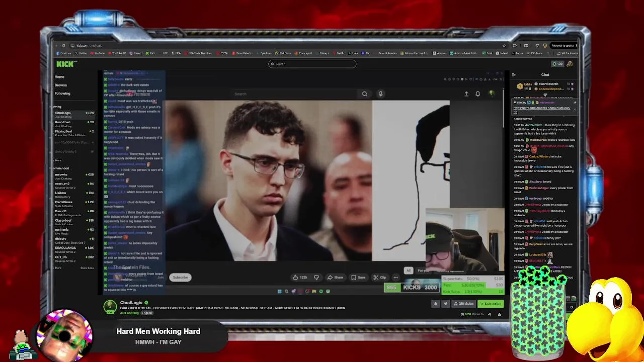
Task: Toggle follow heart beside Gift Subs
Action: tap(445, 304)
